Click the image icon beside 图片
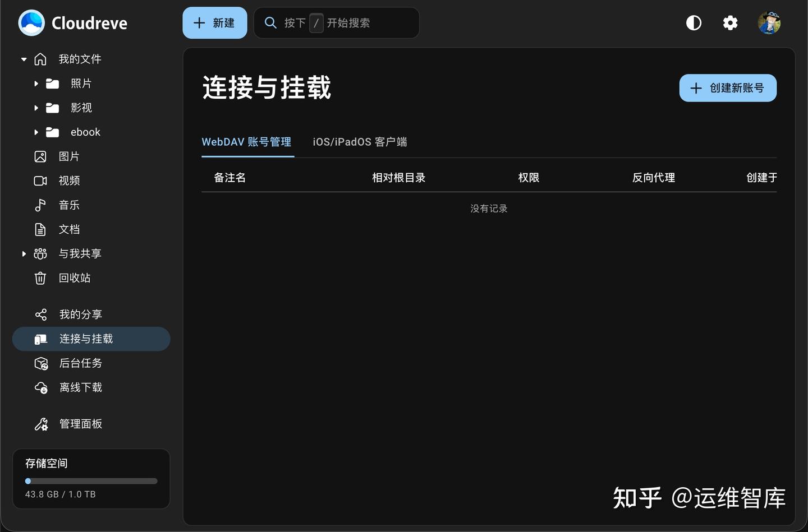The height and width of the screenshot is (532, 808). tap(40, 156)
